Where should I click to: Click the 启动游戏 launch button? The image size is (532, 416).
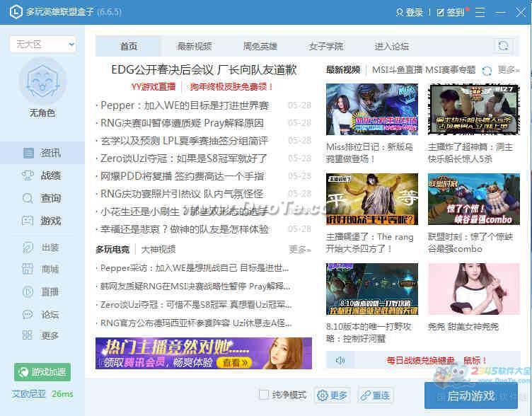point(471,395)
